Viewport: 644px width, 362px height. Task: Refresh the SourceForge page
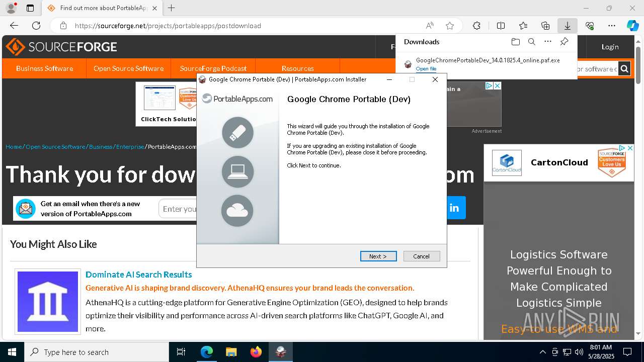click(x=36, y=26)
